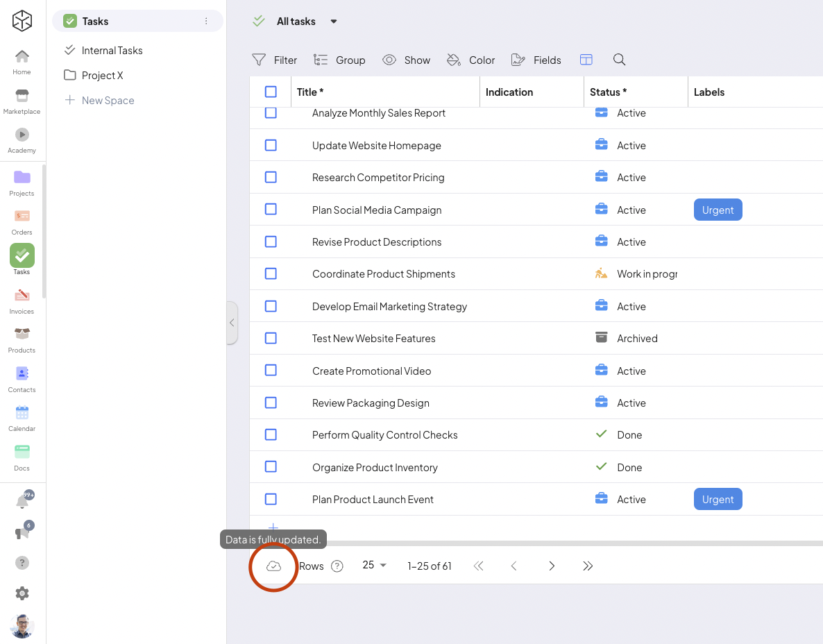Go to the next page of rows

[x=552, y=566]
